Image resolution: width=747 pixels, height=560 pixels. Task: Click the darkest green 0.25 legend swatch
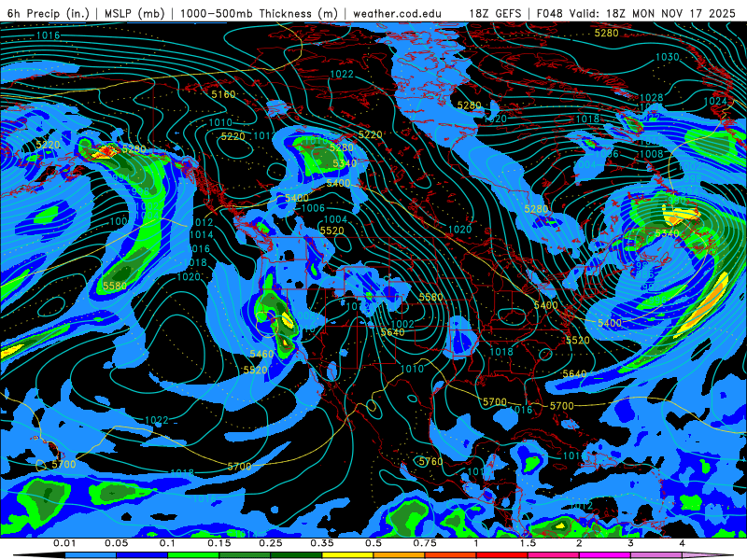(296, 555)
